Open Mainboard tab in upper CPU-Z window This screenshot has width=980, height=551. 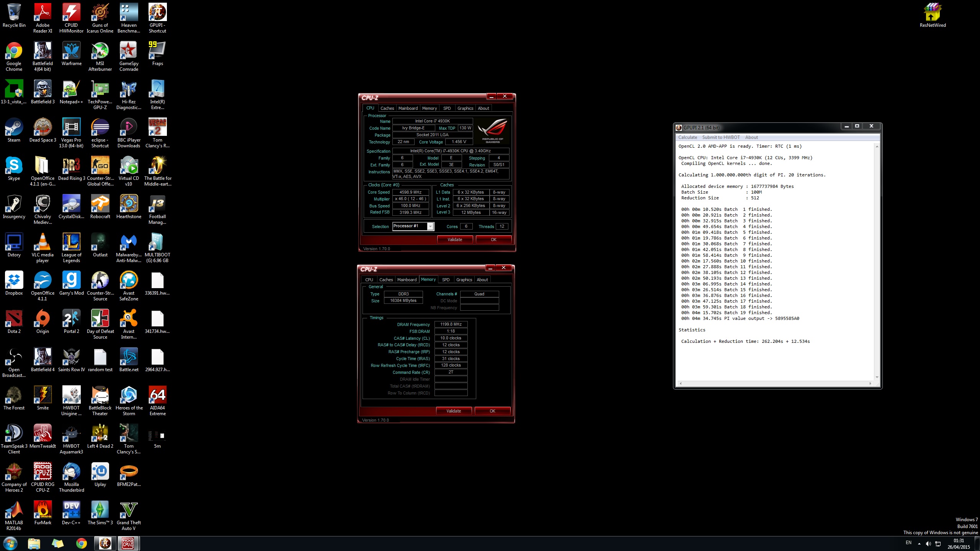tap(408, 108)
